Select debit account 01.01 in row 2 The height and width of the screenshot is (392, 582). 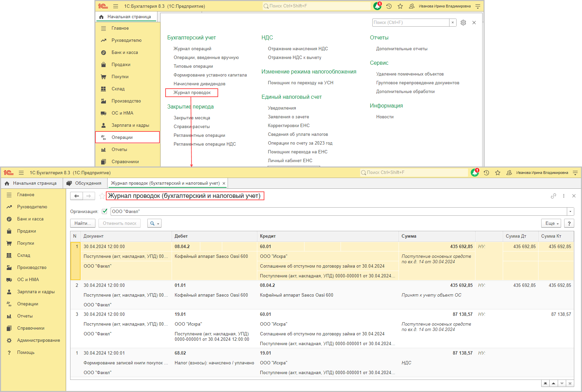pos(180,285)
